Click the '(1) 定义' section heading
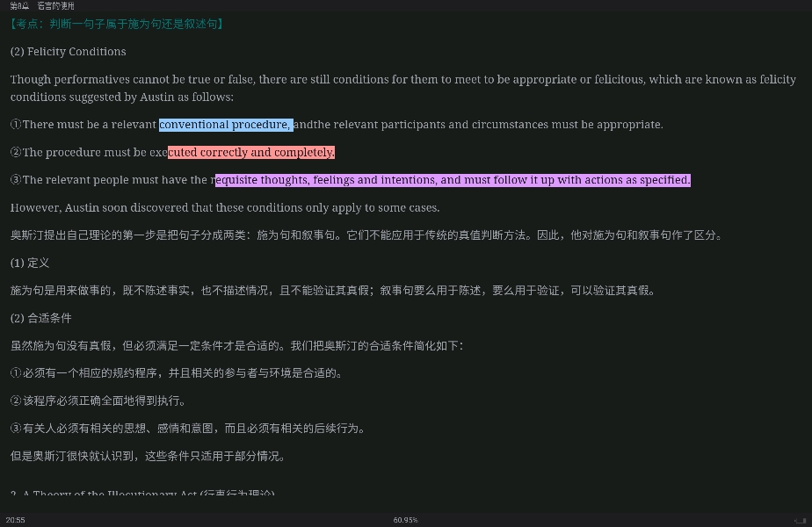The width and height of the screenshot is (812, 527). pos(30,263)
